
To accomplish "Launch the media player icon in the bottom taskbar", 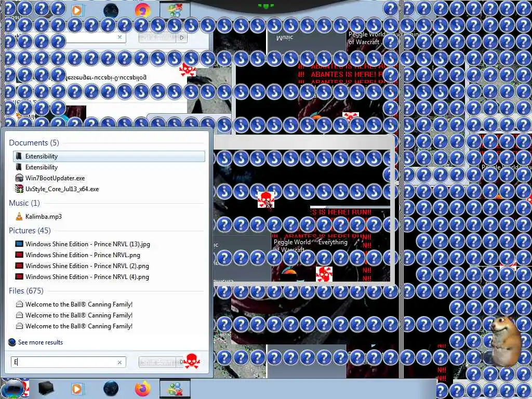I will pos(77,389).
